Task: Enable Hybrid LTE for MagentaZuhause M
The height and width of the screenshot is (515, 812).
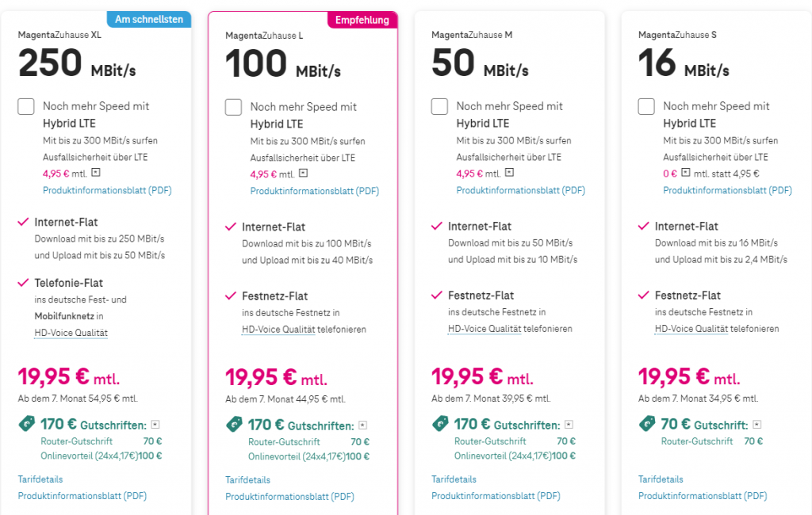Action: tap(439, 106)
